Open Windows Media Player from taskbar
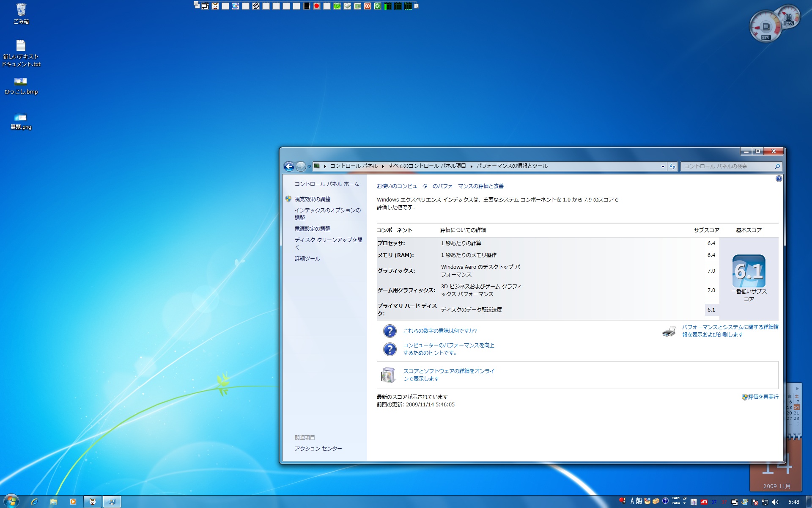The width and height of the screenshot is (812, 508). pyautogui.click(x=73, y=502)
